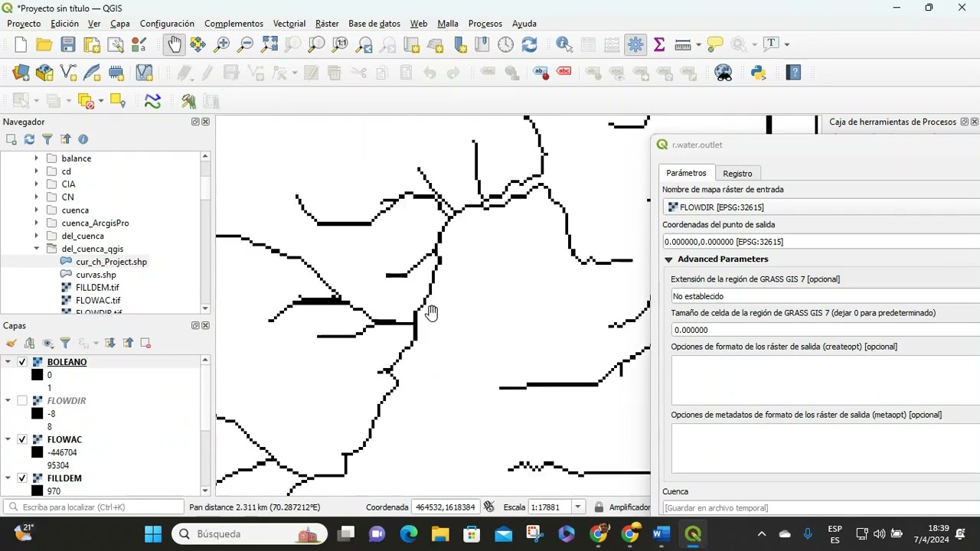Viewport: 980px width, 551px height.
Task: Open the Data Source Manager icon
Action: click(21, 73)
